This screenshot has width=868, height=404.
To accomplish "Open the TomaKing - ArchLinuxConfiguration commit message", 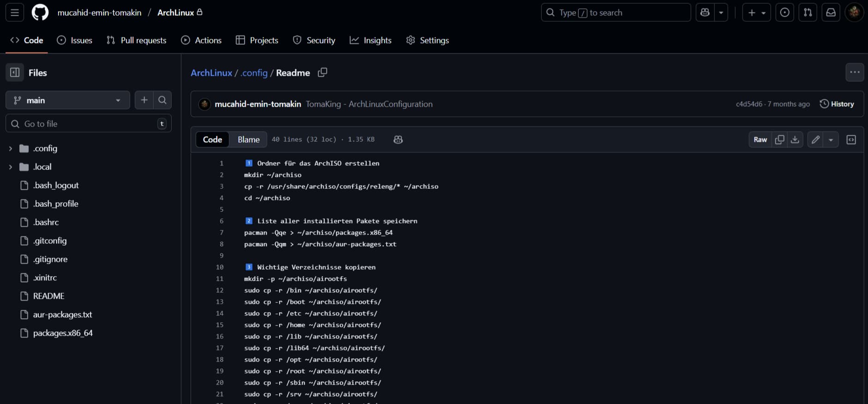I will [369, 104].
